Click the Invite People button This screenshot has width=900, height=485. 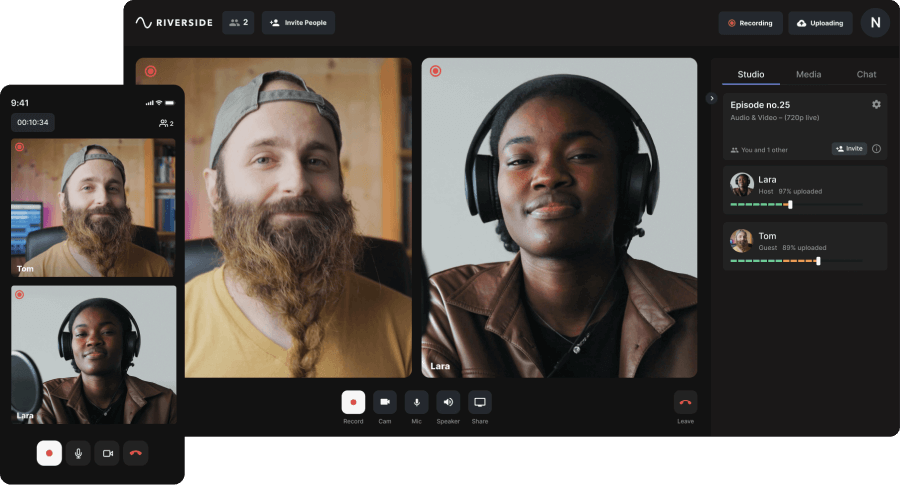point(298,23)
